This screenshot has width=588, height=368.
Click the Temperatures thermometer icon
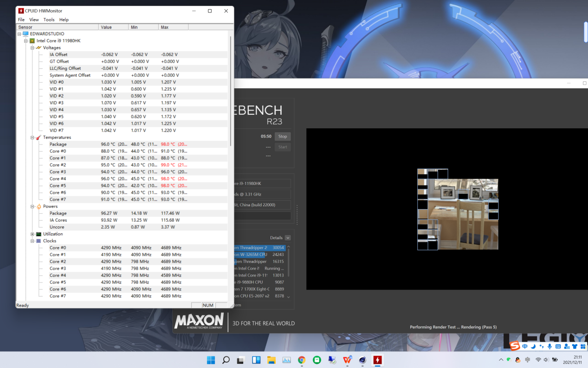pyautogui.click(x=39, y=138)
